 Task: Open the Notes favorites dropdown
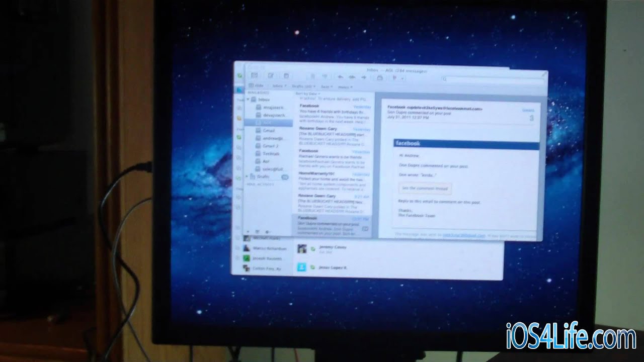pos(345,86)
